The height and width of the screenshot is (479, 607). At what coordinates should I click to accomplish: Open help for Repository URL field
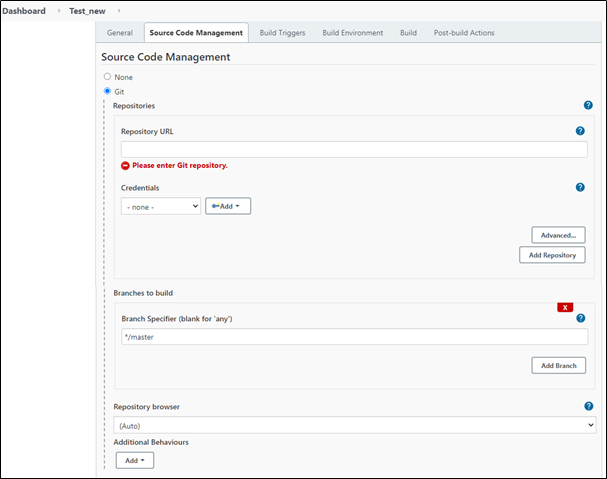(580, 131)
